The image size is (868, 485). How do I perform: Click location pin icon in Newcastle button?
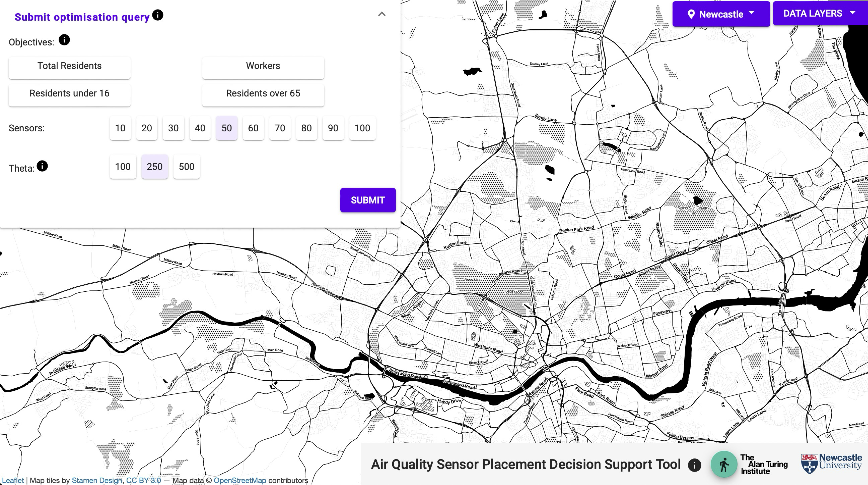tap(691, 14)
